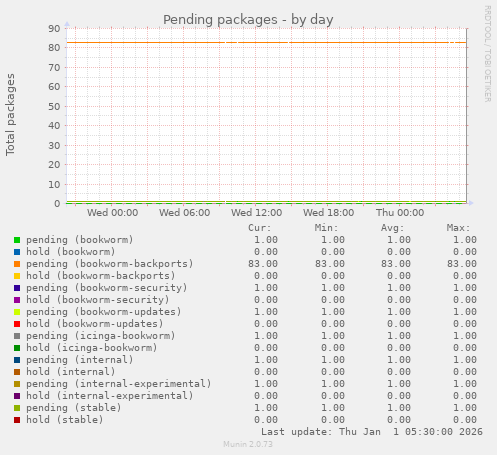Click the 'Pending packages - by day' title
The image size is (497, 455).
[x=248, y=20]
